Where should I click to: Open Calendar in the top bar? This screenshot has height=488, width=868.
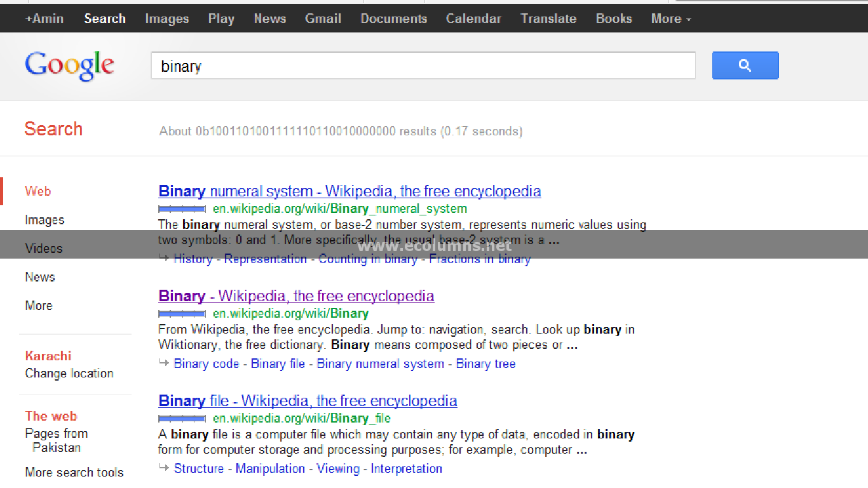(x=473, y=18)
